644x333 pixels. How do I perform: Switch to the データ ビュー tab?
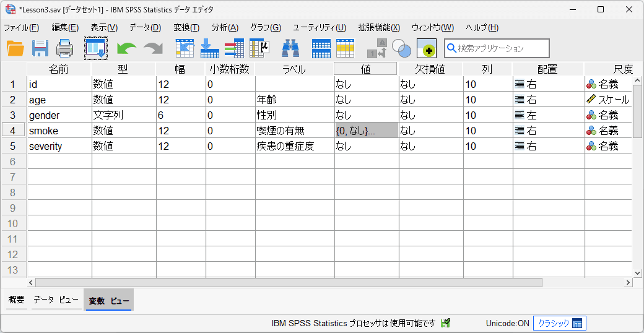(56, 300)
